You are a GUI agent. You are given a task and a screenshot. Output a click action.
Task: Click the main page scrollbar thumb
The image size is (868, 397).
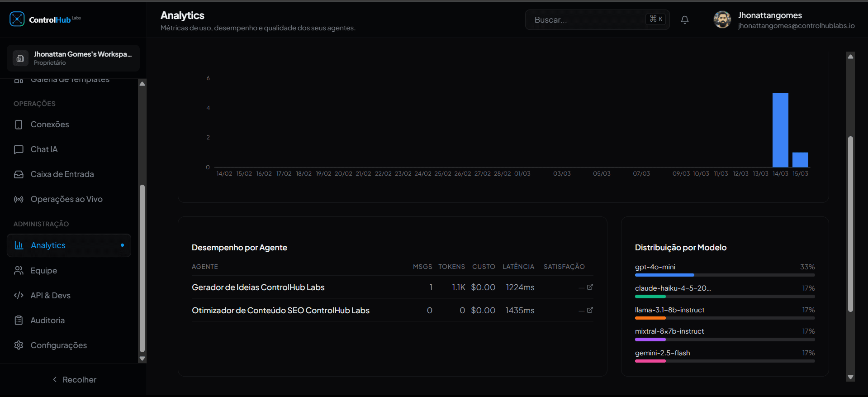click(x=850, y=224)
